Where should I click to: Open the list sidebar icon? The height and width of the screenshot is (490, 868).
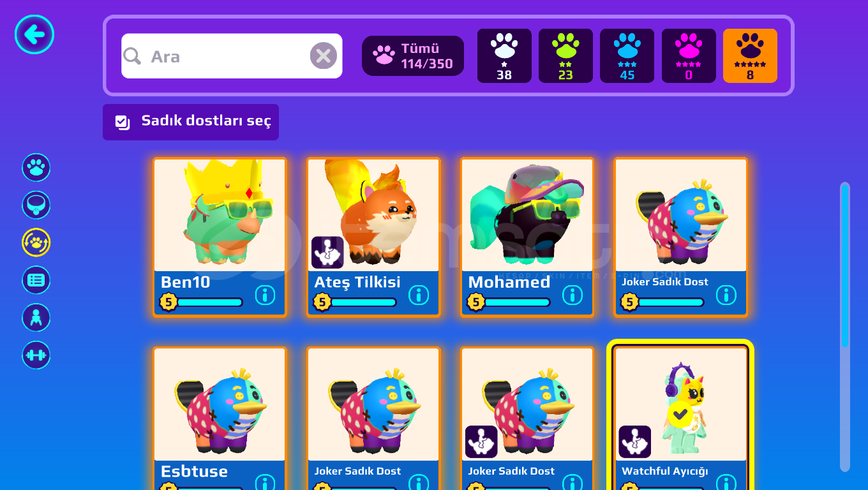(x=36, y=280)
